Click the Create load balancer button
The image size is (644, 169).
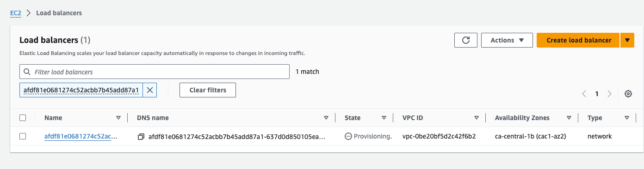tap(579, 40)
